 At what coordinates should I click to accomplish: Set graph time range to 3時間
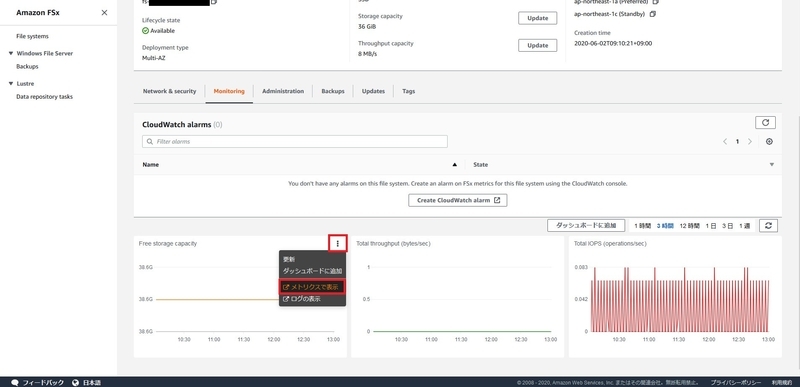(x=665, y=226)
